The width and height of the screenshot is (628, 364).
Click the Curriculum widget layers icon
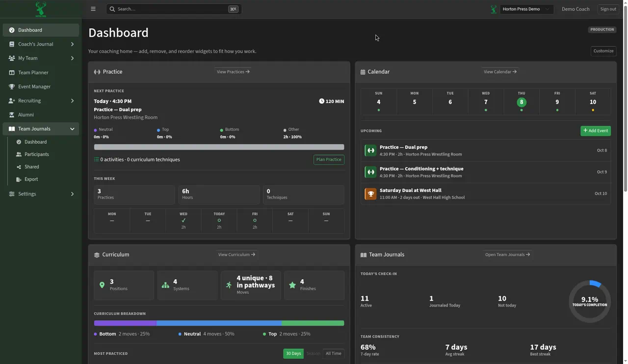click(97, 255)
